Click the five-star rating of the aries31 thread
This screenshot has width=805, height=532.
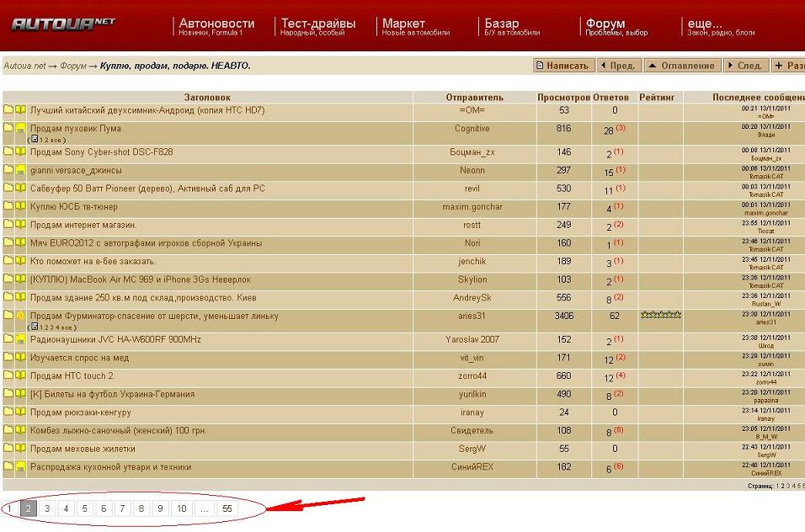tap(661, 316)
